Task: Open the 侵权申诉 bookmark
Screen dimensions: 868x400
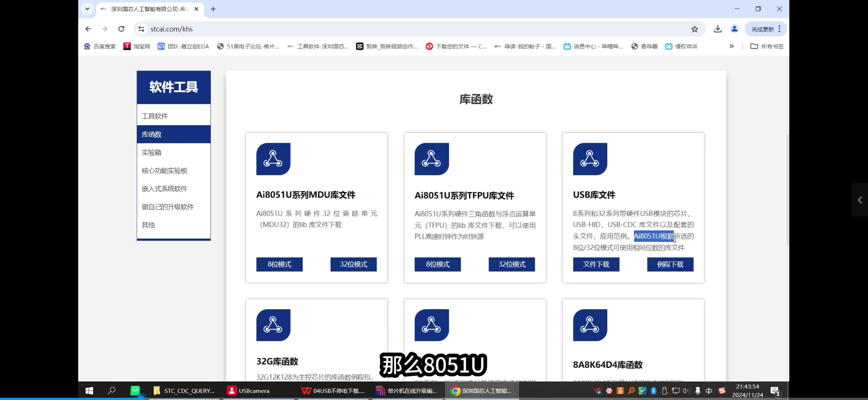Action: click(x=681, y=46)
